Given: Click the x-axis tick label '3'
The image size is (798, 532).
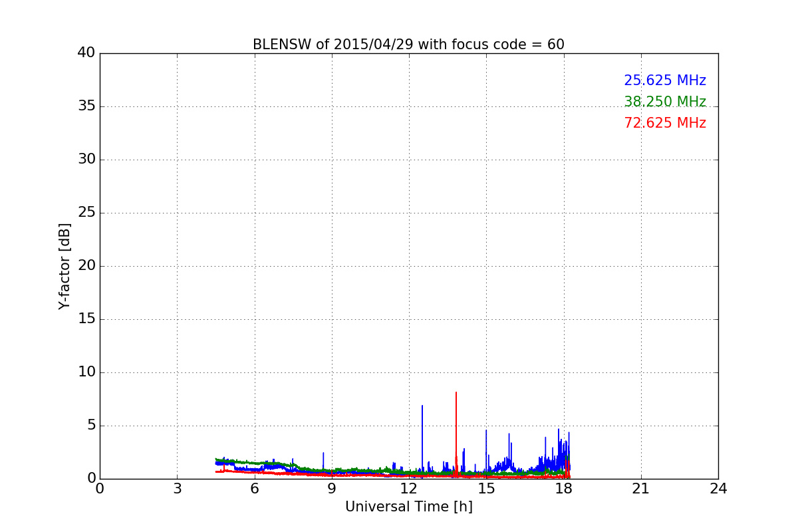Looking at the screenshot, I should pyautogui.click(x=177, y=489).
